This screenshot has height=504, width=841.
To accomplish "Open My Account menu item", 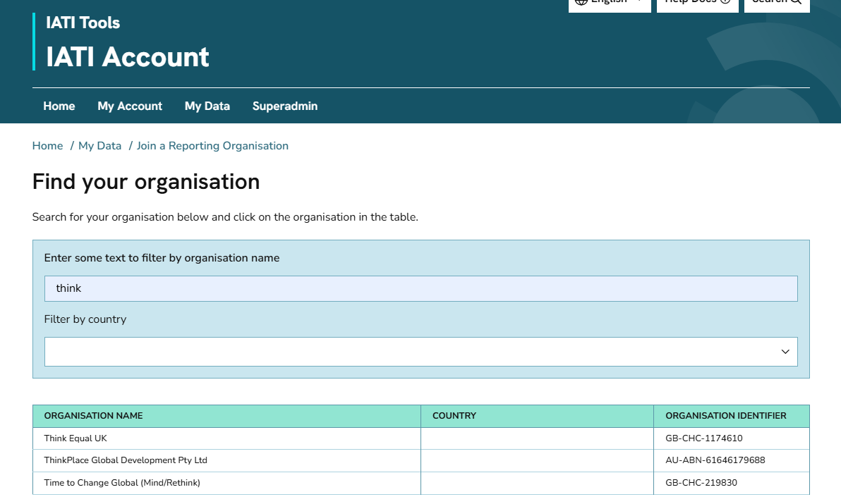I will [x=130, y=106].
